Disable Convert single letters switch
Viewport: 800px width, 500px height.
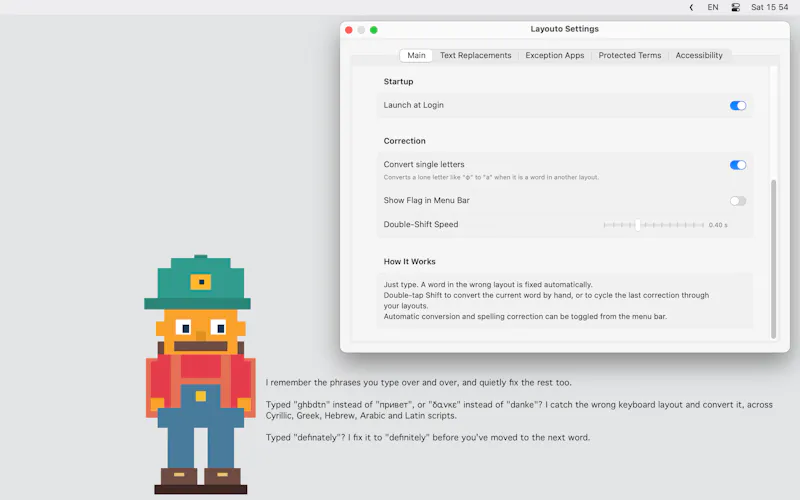tap(738, 165)
